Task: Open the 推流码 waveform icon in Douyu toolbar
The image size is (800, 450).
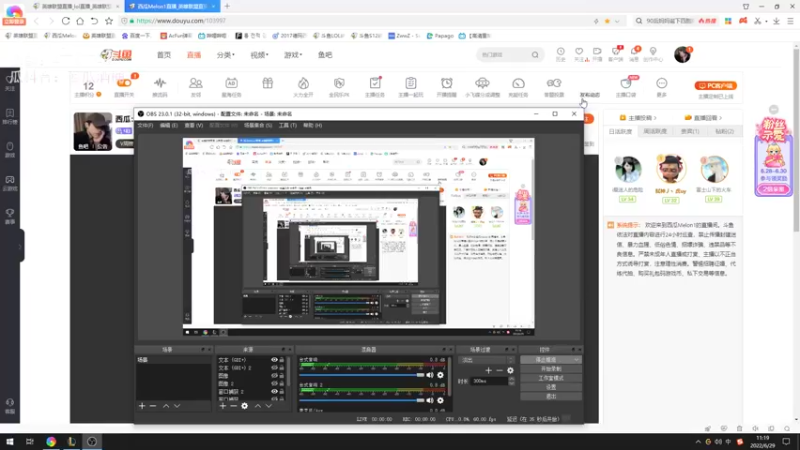Action: (160, 83)
